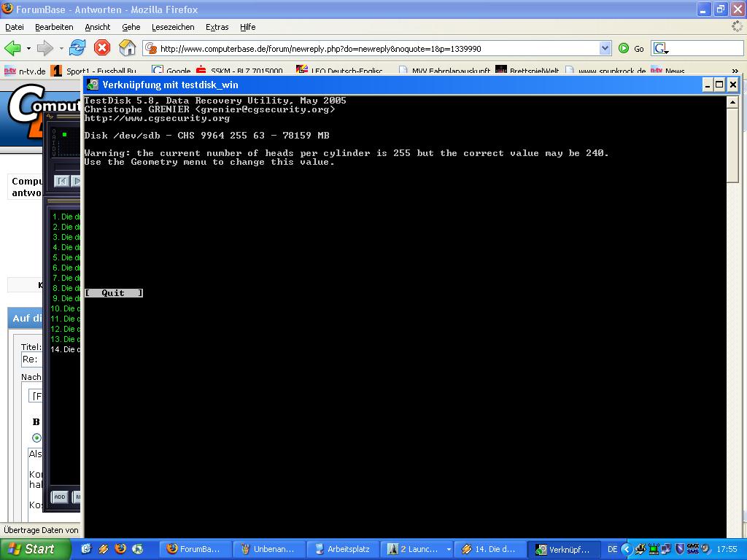This screenshot has height=560, width=747.
Task: Click the TestDisk console scrollbar thumb
Action: click(x=732, y=145)
